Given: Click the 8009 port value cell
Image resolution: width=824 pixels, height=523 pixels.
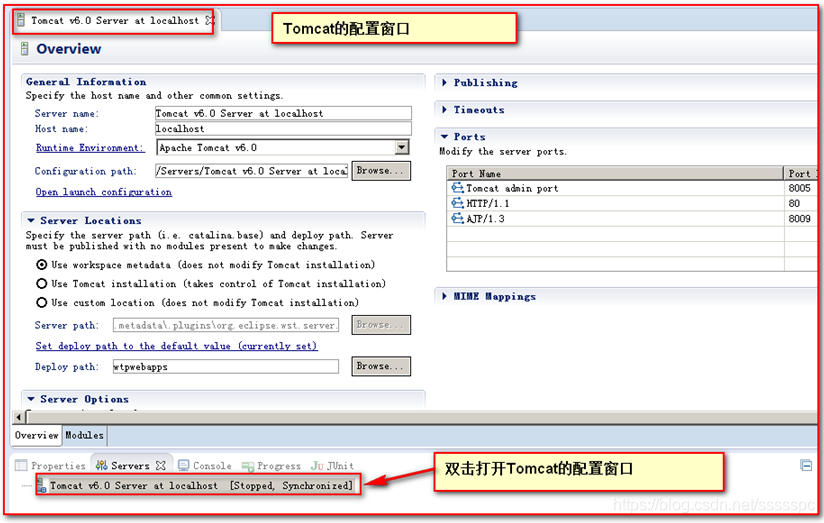Looking at the screenshot, I should click(x=800, y=219).
